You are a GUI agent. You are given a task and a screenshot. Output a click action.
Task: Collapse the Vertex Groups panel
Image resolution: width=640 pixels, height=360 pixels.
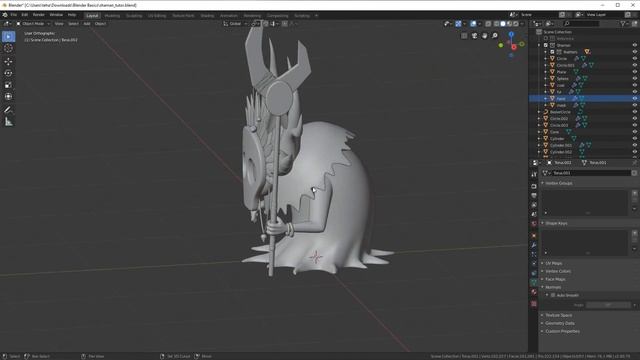[x=559, y=183]
